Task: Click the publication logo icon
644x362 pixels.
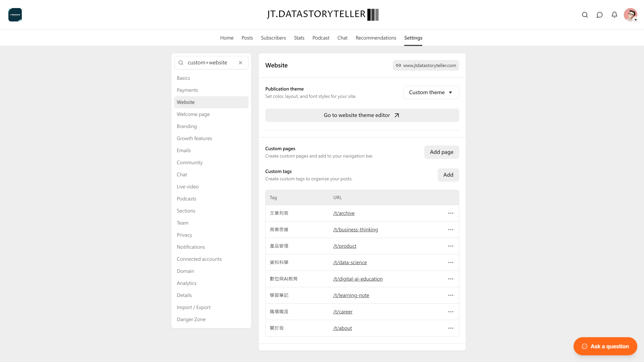Action: point(15,15)
